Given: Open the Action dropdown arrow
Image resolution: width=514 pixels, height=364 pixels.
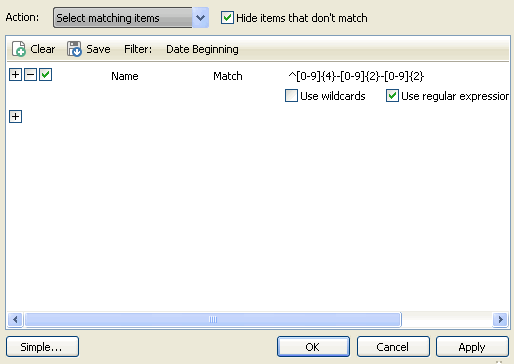Looking at the screenshot, I should coord(200,18).
